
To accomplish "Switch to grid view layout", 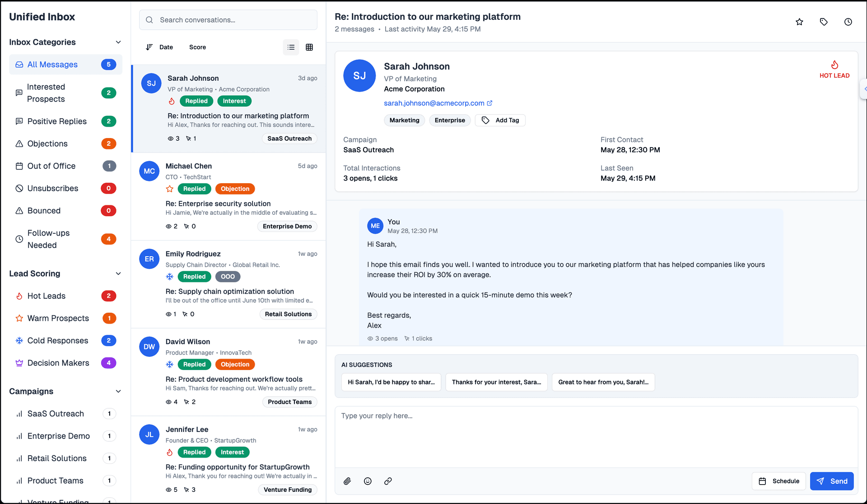I will click(309, 47).
